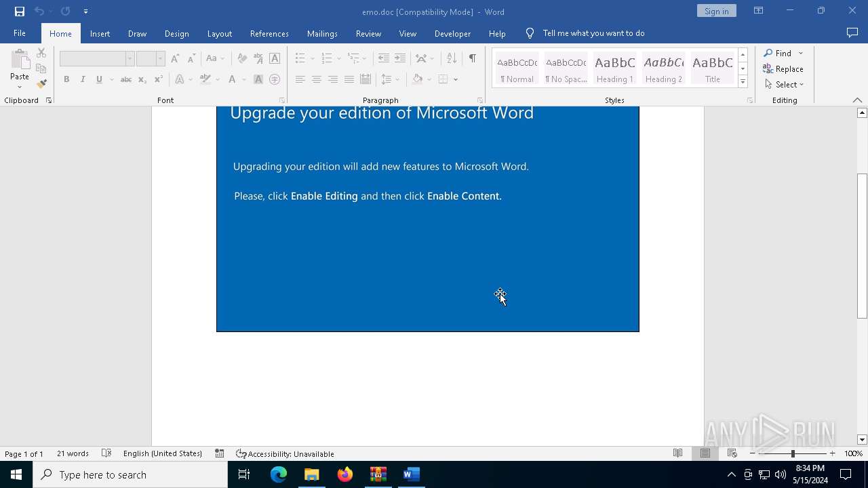This screenshot has width=868, height=488.
Task: Click the vertical scrollbar down arrow
Action: point(862,440)
